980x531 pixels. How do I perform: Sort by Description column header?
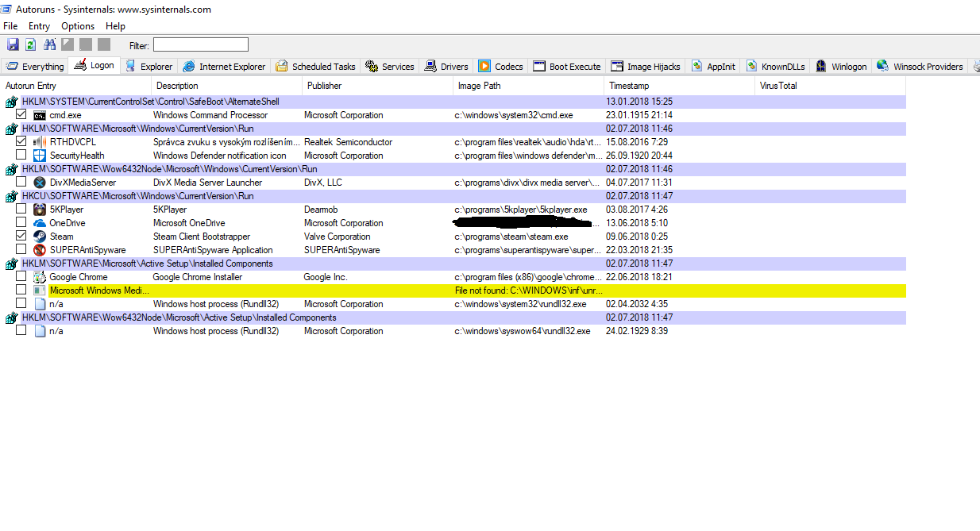(226, 86)
